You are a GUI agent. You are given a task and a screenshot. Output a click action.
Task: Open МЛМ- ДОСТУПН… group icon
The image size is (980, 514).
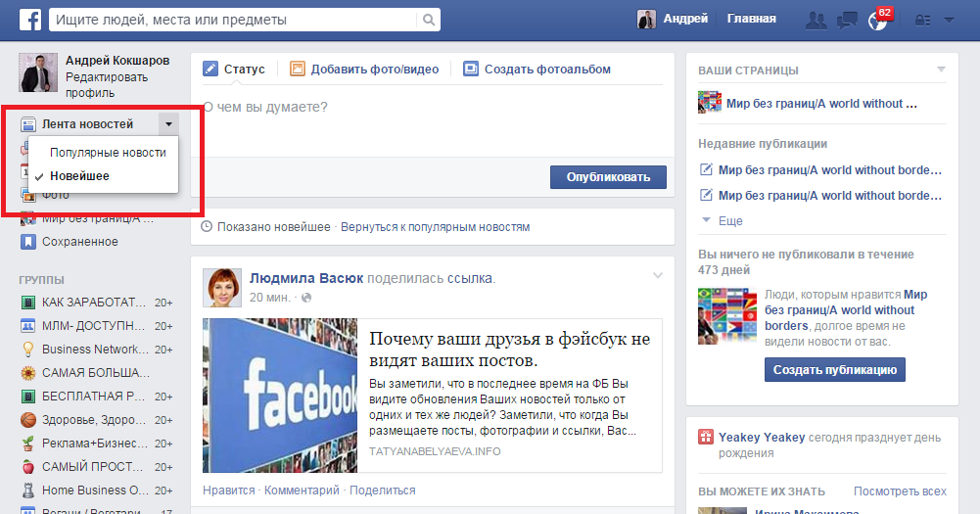pyautogui.click(x=28, y=326)
